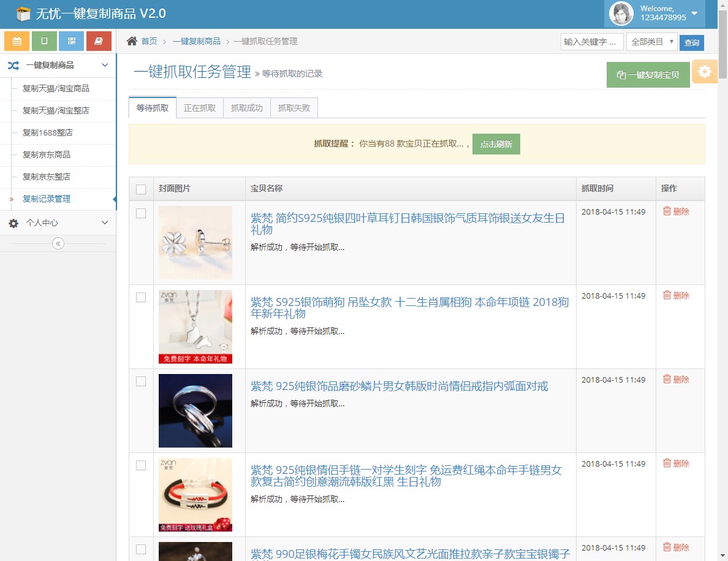Click the blue grid shortcut icon
Viewport: 728px width, 561px height.
tap(72, 41)
